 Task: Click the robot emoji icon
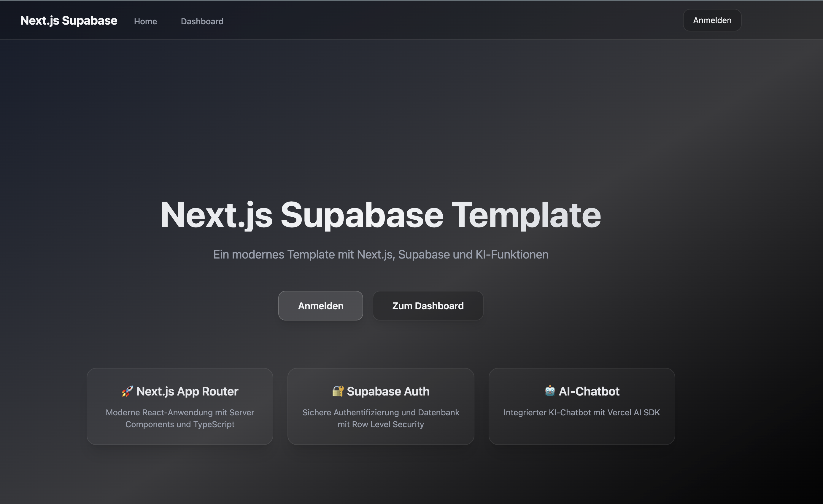(550, 390)
